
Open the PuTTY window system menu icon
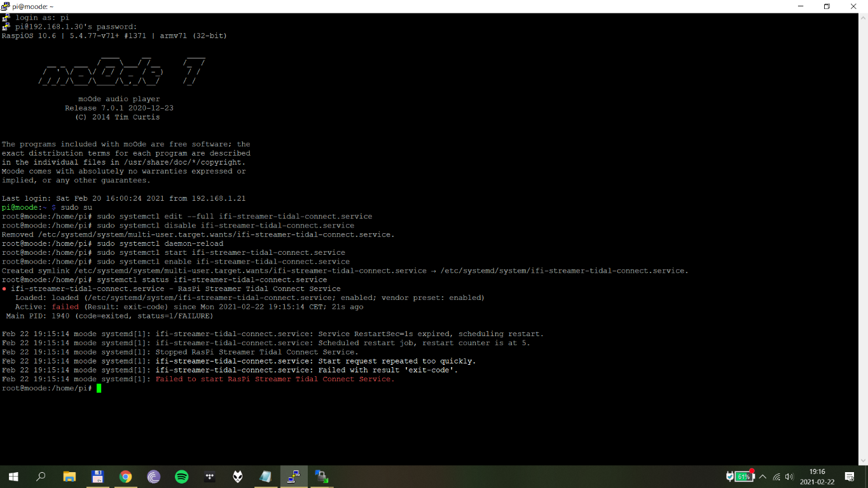(x=5, y=6)
